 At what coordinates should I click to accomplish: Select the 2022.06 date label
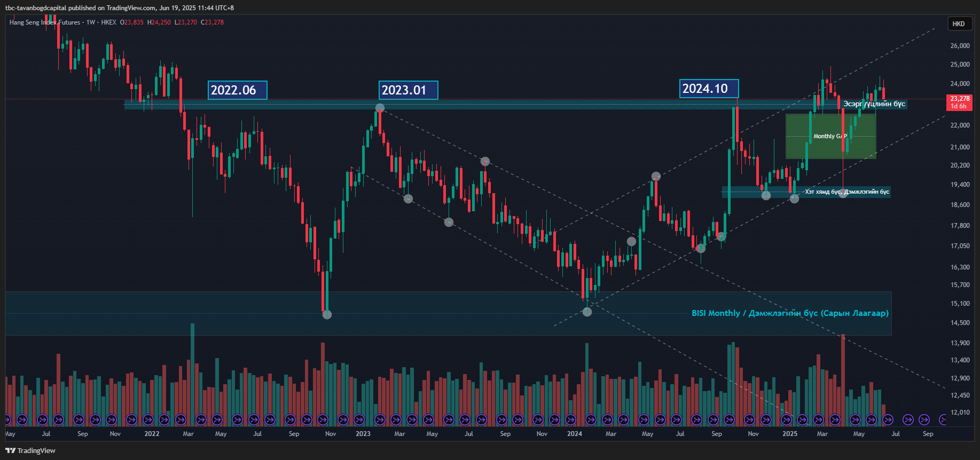point(237,90)
